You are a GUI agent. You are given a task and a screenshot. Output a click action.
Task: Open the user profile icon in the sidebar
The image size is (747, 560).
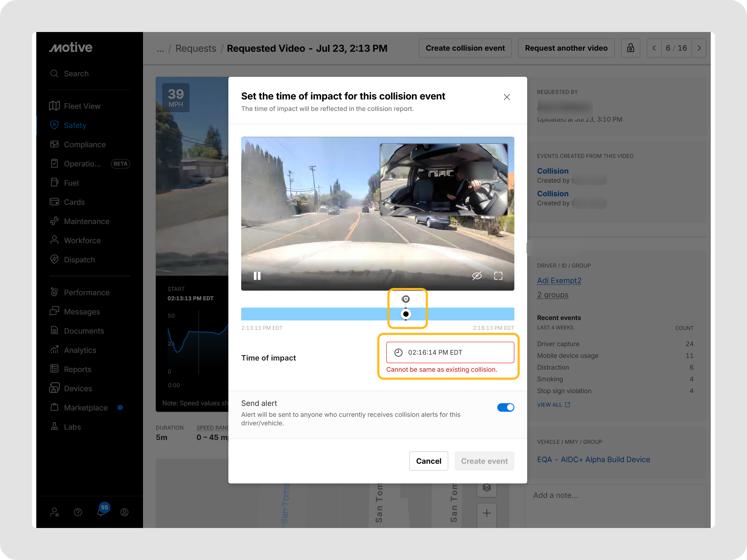(x=124, y=513)
